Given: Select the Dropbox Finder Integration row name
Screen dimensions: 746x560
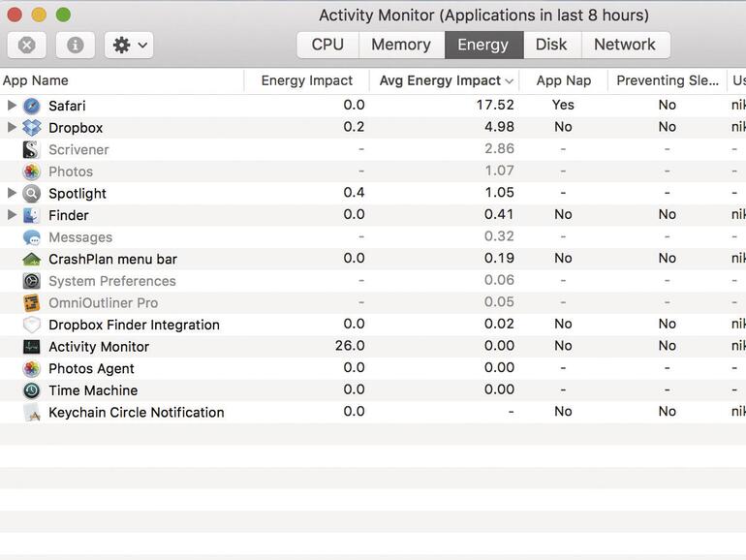Looking at the screenshot, I should (134, 325).
